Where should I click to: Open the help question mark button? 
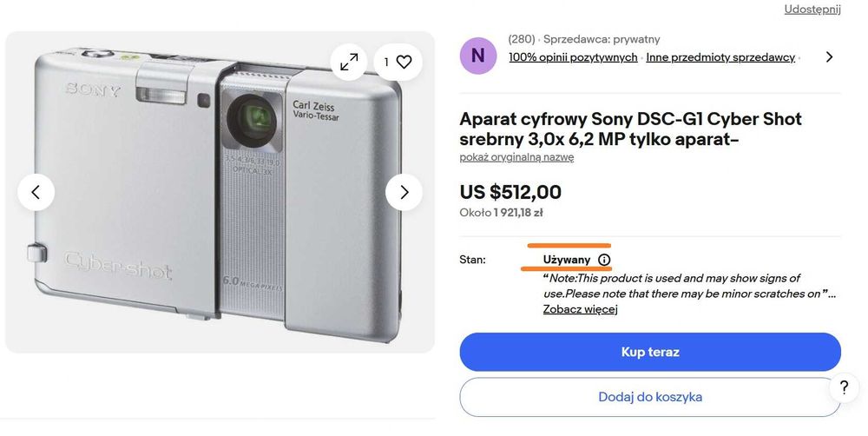point(843,388)
